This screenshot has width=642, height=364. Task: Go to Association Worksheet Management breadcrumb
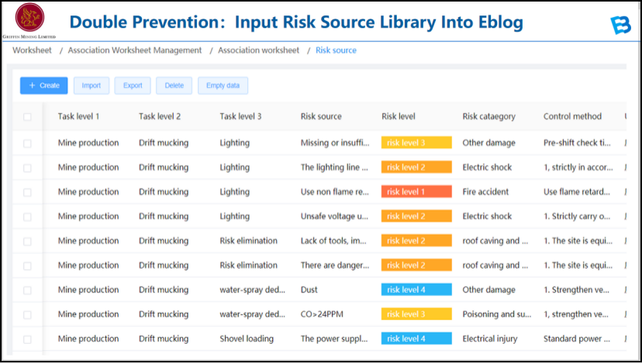click(135, 50)
